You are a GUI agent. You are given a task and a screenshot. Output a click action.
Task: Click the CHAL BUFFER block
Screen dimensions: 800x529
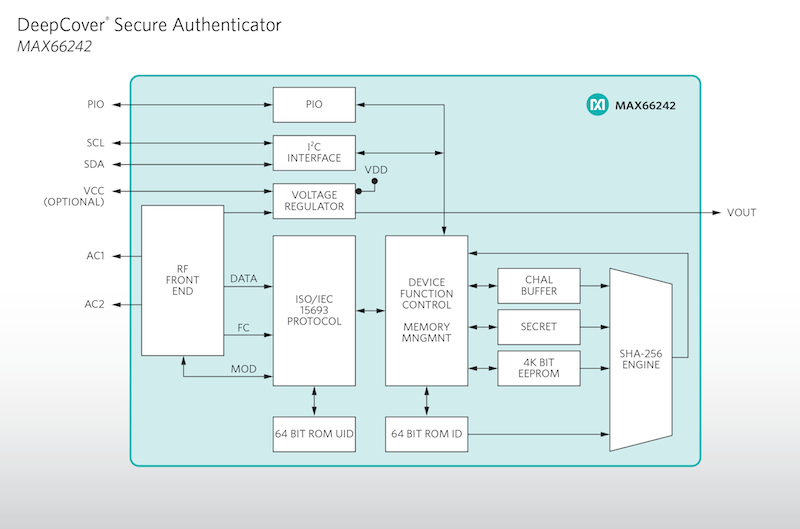coord(539,286)
